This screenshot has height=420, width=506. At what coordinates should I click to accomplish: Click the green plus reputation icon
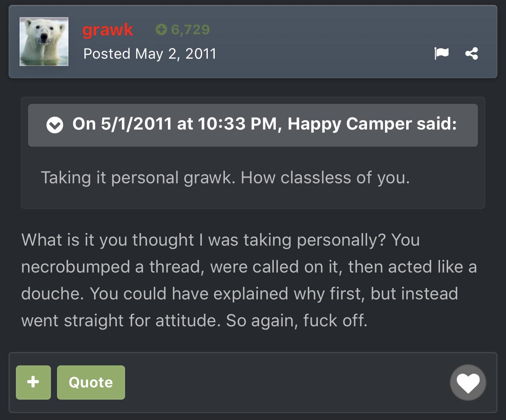coord(161,29)
